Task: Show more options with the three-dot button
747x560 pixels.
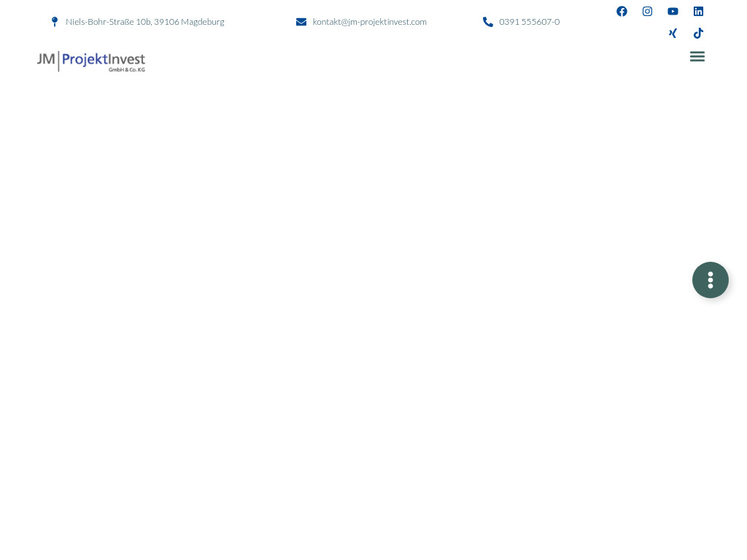Action: pyautogui.click(x=711, y=280)
